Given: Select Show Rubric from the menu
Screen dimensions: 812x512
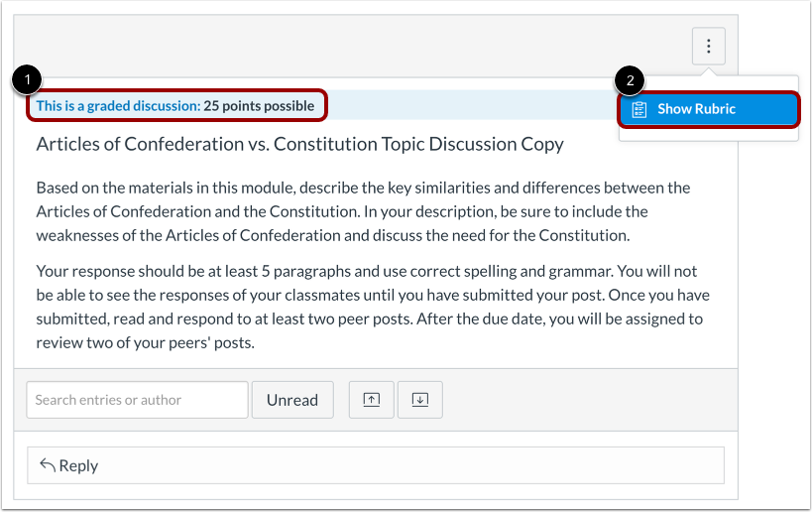Looking at the screenshot, I should (x=709, y=109).
